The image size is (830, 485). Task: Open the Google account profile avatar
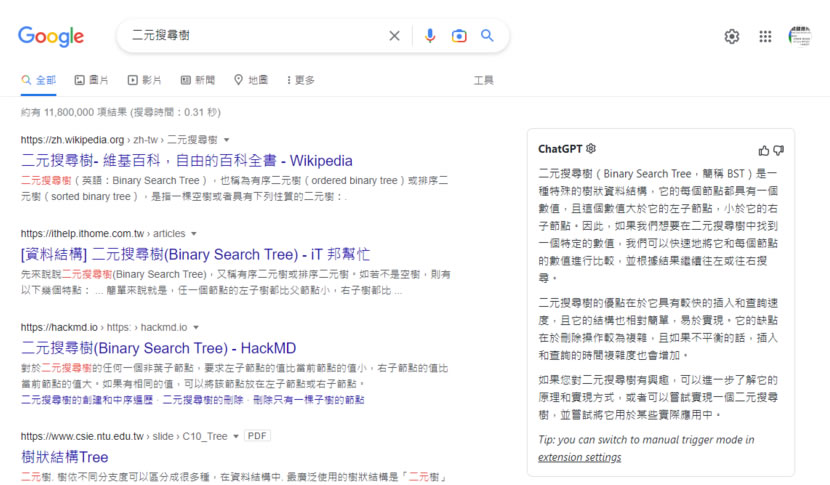[799, 36]
